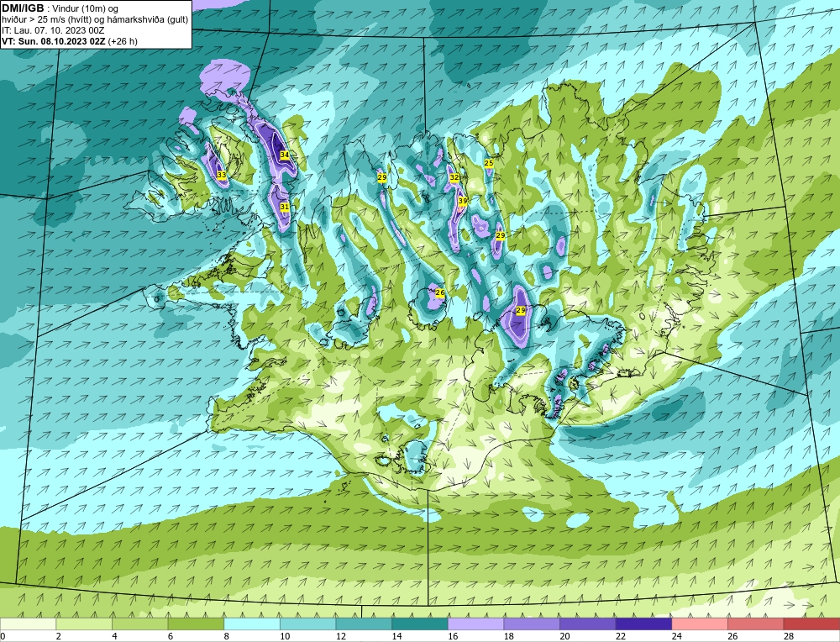
Task: Click the legend scale tick number 24
Action: 676,636
